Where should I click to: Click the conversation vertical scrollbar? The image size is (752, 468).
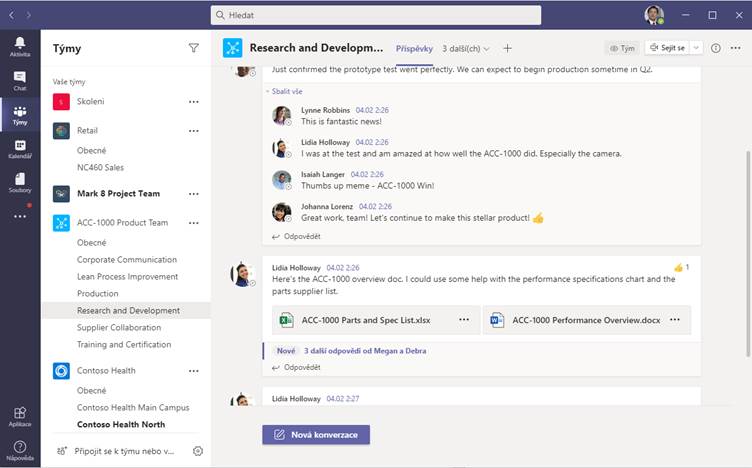tap(748, 254)
